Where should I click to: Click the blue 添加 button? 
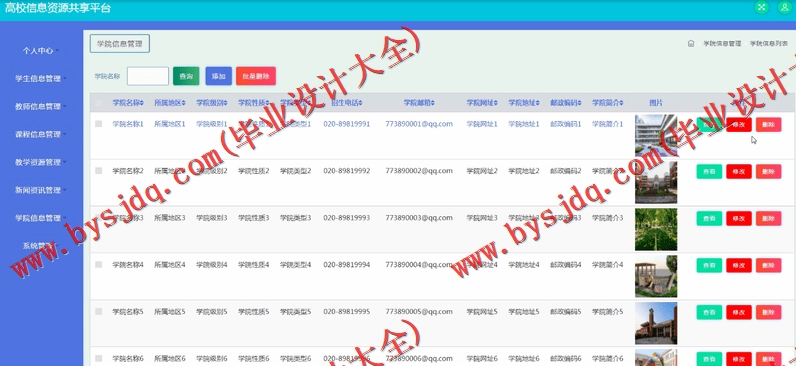point(219,76)
